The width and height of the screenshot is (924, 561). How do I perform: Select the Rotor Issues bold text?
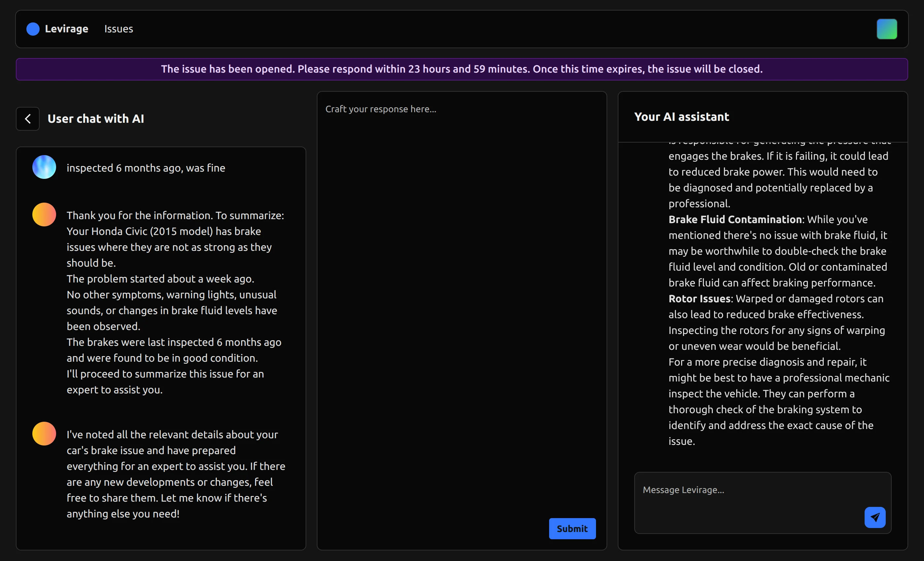[x=699, y=299]
